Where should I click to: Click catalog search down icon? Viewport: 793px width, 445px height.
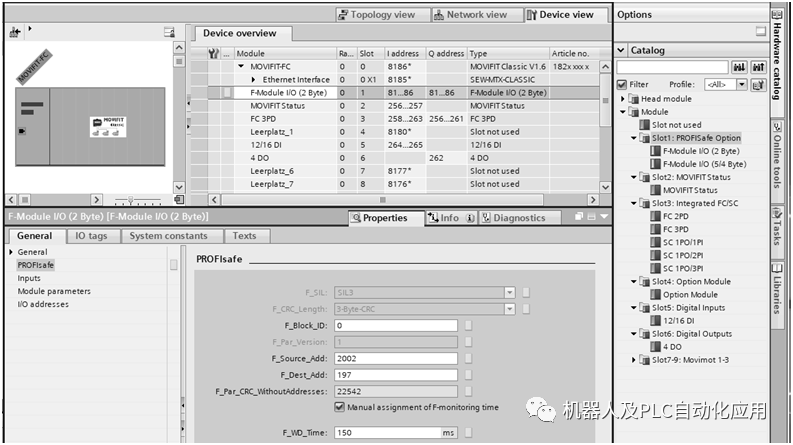[x=739, y=67]
